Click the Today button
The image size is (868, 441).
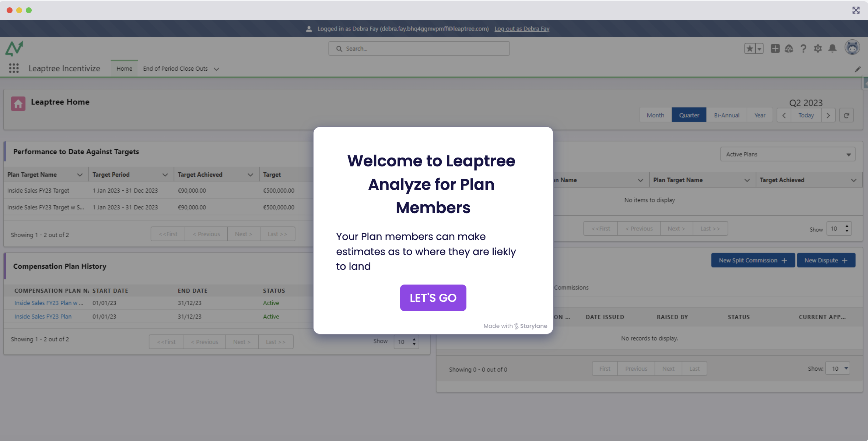806,115
